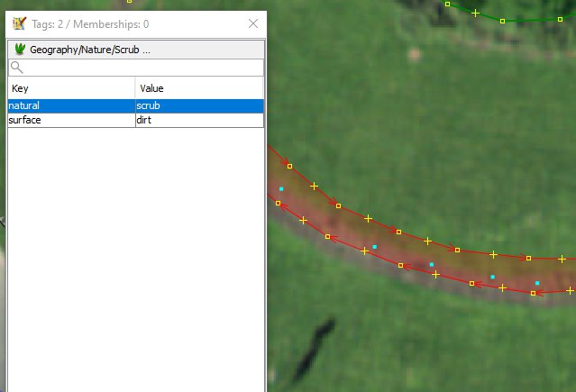576x392 pixels.
Task: Click the 'Tags: 2 / Memberships: 0' title
Action: tap(90, 24)
